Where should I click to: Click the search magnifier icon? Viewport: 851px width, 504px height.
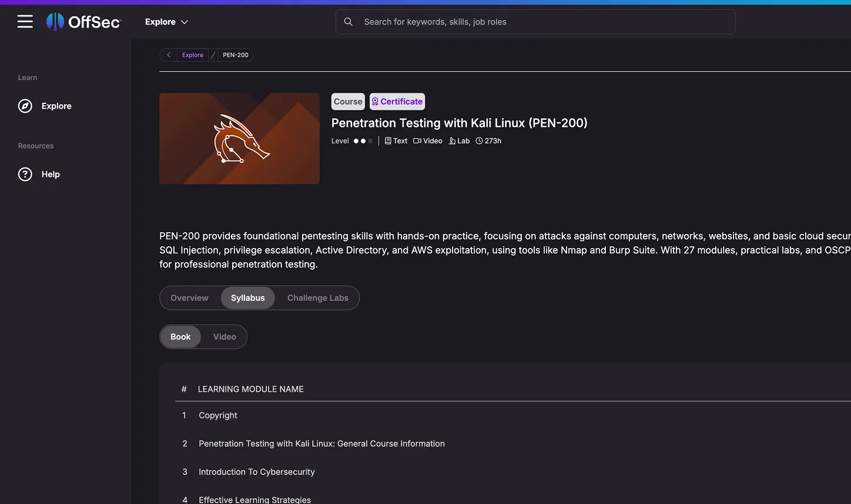[348, 21]
